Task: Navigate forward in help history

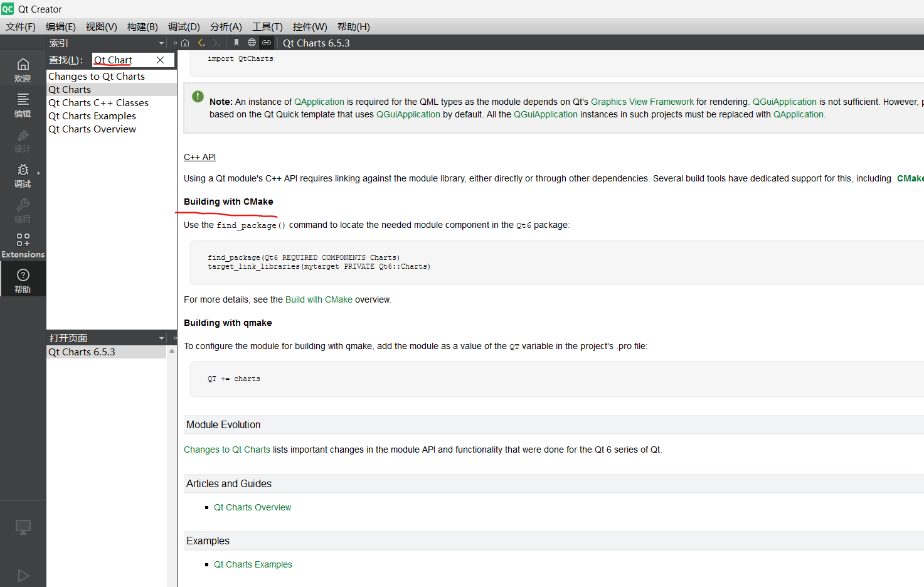Action: 216,43
